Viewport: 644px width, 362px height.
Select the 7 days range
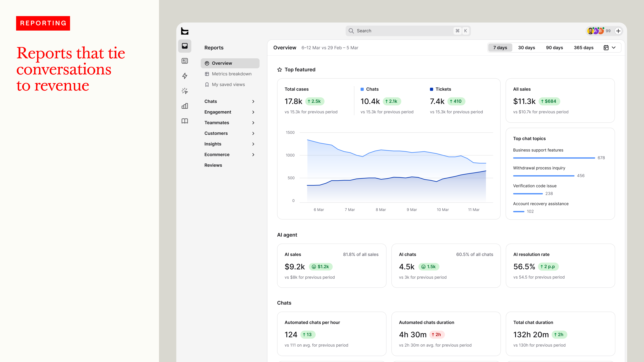coord(500,48)
